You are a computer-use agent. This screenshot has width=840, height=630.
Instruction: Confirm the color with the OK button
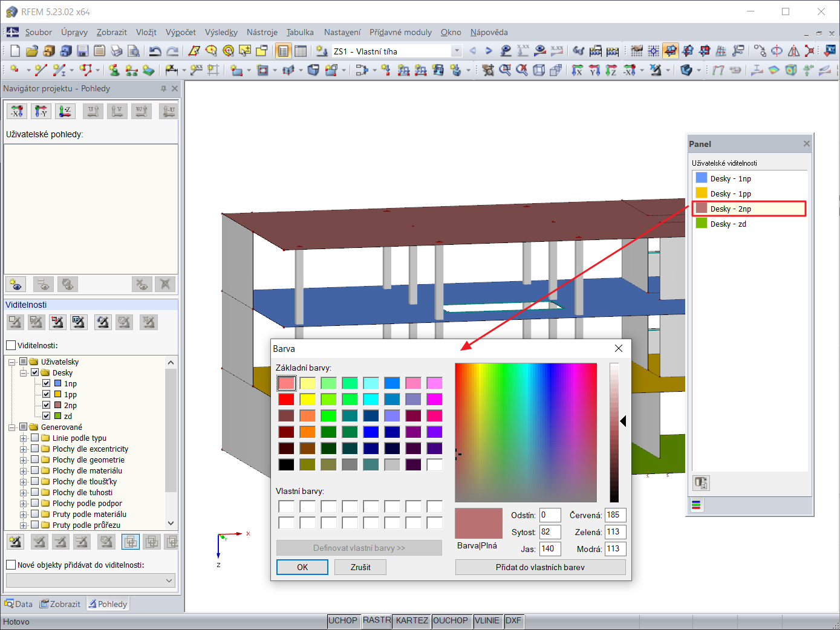(302, 567)
